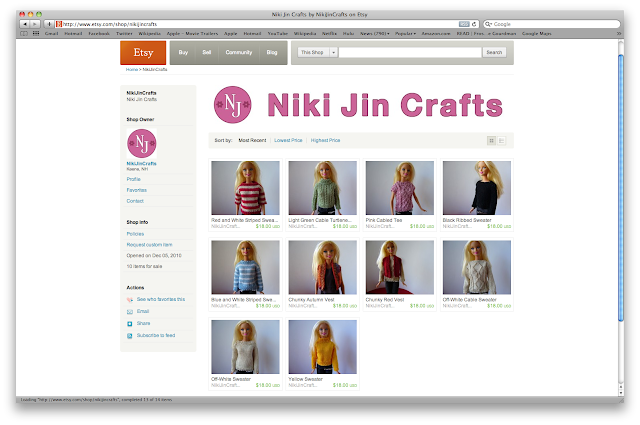640x425 pixels.
Task: Open the Sell menu on Etsy
Action: 207,52
